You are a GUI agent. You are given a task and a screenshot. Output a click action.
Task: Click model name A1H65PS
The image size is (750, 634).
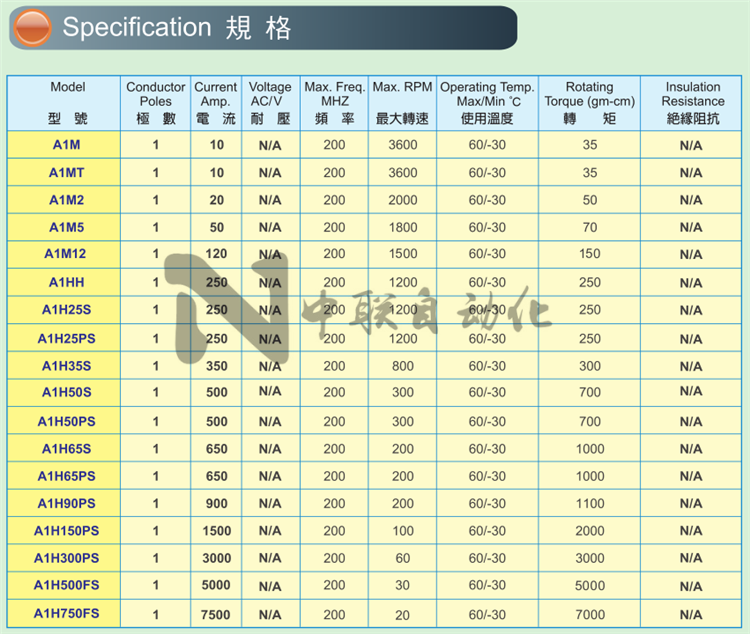pyautogui.click(x=66, y=476)
